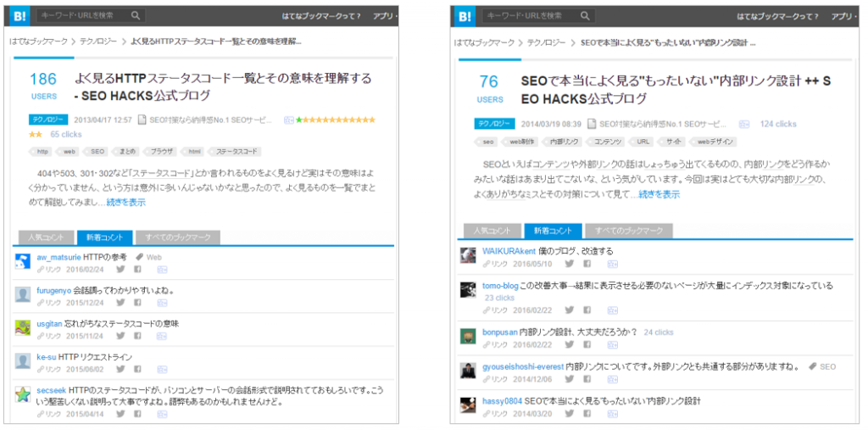
Task: Click the tomo-blog username
Action: coord(500,286)
